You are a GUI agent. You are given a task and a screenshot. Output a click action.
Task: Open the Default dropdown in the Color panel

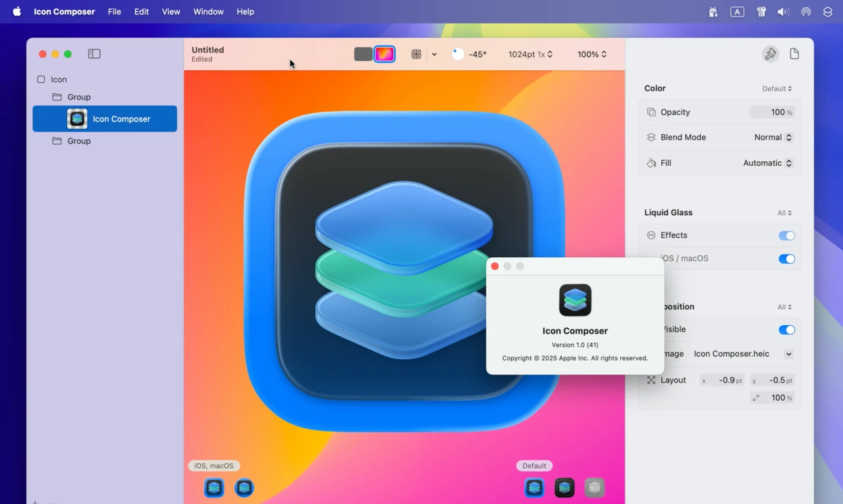776,88
